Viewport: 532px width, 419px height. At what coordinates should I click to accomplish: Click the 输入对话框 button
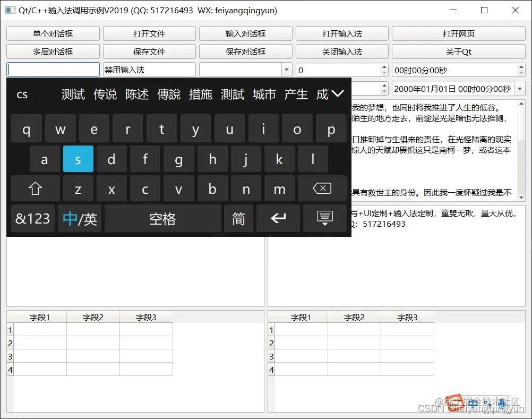(x=246, y=33)
